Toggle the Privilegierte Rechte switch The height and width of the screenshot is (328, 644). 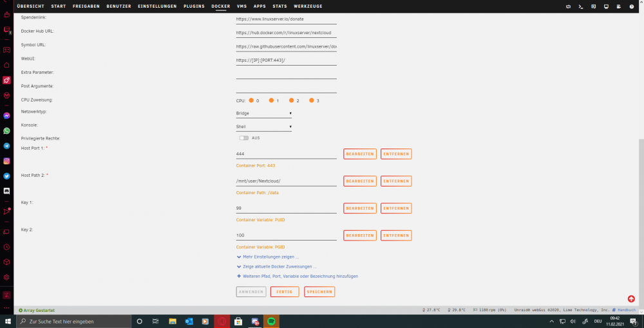(x=244, y=138)
